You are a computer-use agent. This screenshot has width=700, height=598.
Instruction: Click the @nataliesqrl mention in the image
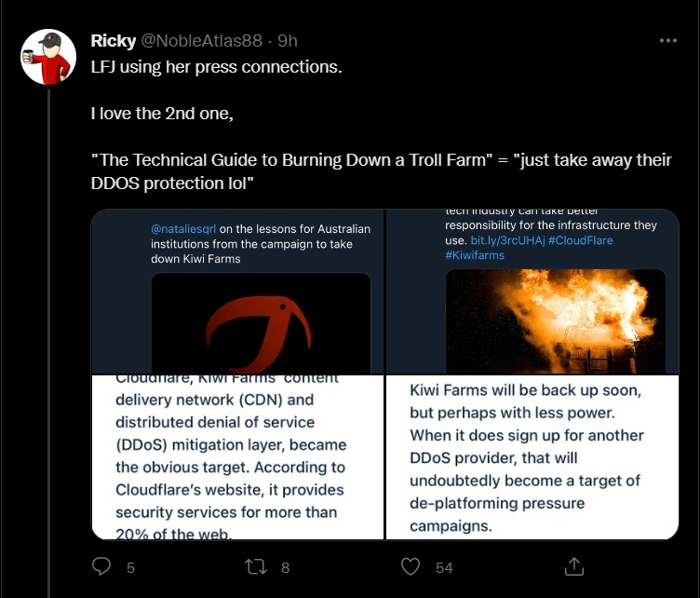pos(183,228)
